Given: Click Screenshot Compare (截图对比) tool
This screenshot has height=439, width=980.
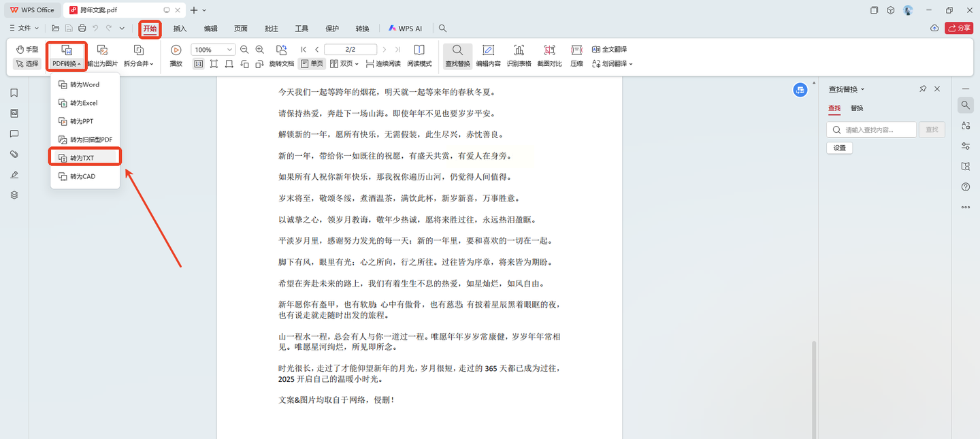Looking at the screenshot, I should (549, 50).
